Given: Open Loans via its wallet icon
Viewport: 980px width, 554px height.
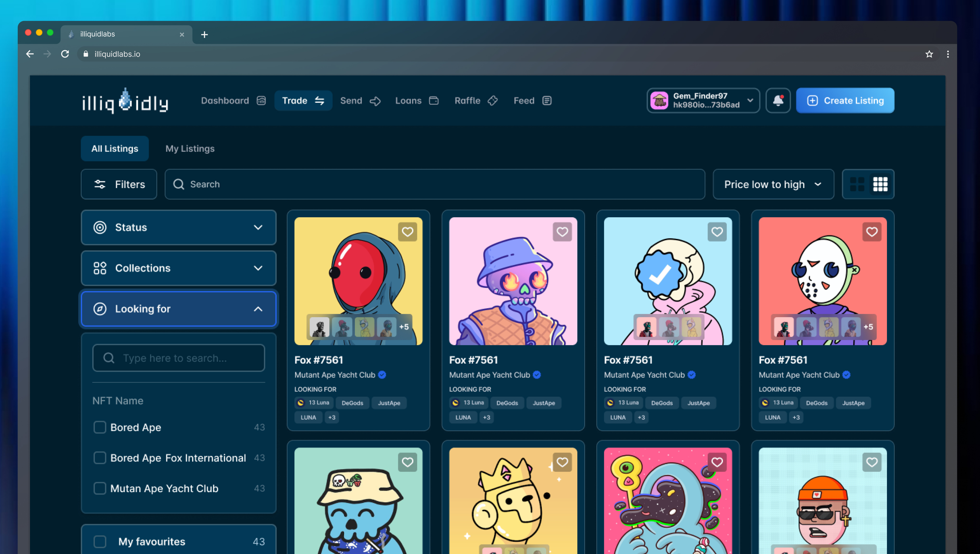Looking at the screenshot, I should (434, 100).
